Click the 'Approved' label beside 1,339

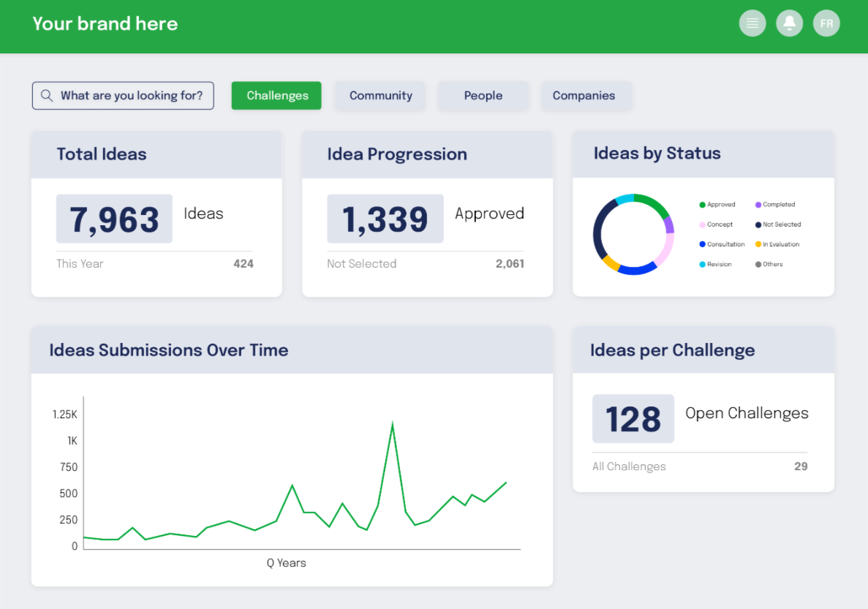tap(489, 213)
